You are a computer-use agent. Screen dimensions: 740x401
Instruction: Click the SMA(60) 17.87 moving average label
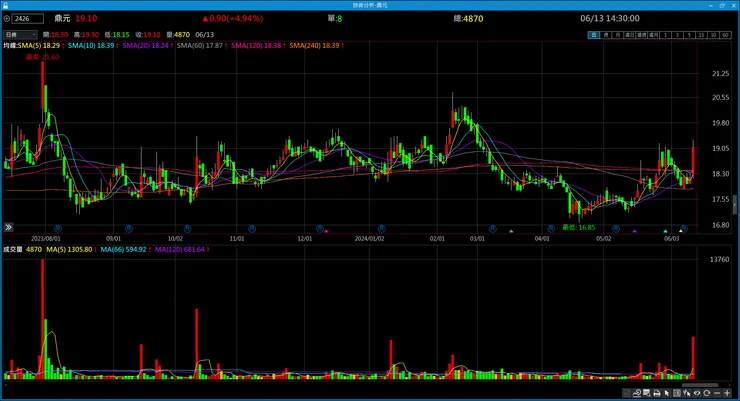click(x=202, y=45)
